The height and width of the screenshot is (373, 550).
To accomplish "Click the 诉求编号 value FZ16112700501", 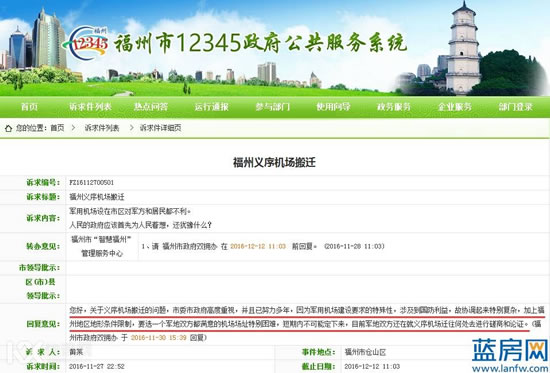I will [x=92, y=182].
